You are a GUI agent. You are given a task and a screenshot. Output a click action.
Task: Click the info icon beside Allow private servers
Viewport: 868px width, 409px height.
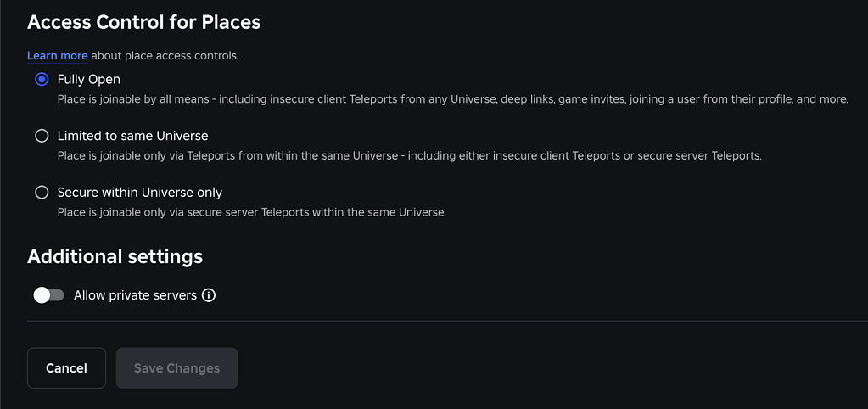pos(209,295)
